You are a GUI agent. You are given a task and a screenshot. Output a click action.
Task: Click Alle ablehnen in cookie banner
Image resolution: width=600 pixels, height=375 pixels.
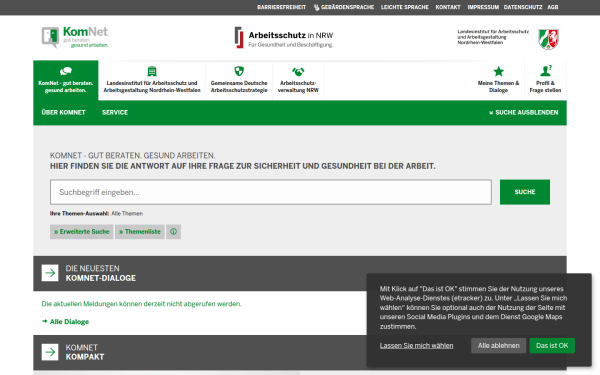tap(499, 346)
